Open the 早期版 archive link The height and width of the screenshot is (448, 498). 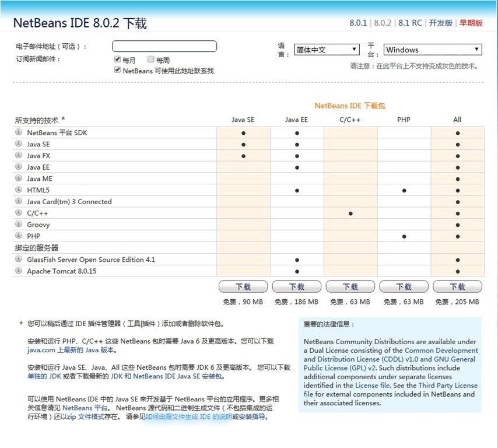point(471,23)
